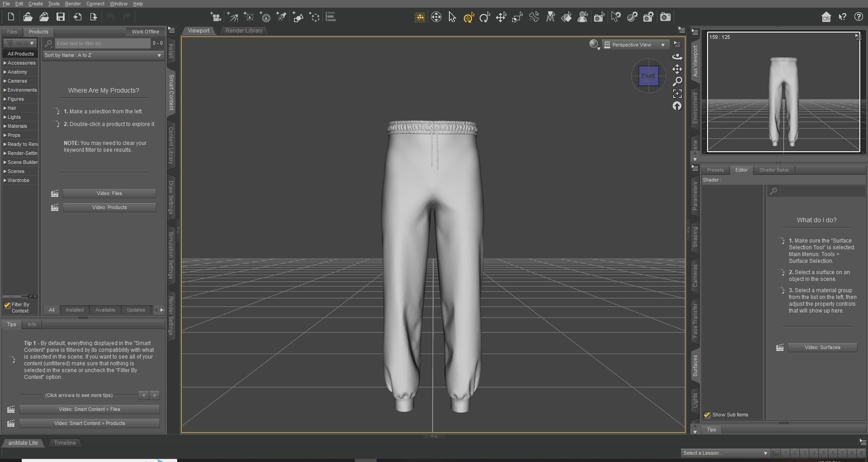Enable the Filter By Context checkbox
This screenshot has width=868, height=462.
[x=6, y=304]
